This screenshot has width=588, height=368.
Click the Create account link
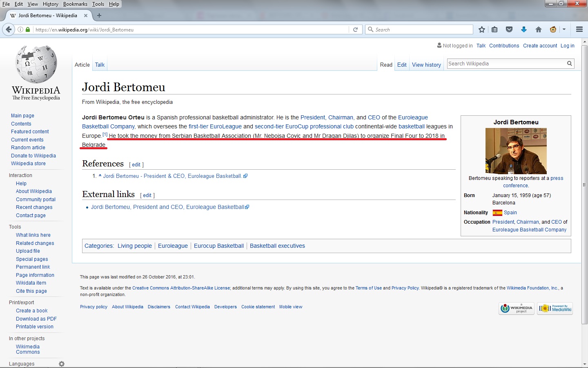[540, 46]
